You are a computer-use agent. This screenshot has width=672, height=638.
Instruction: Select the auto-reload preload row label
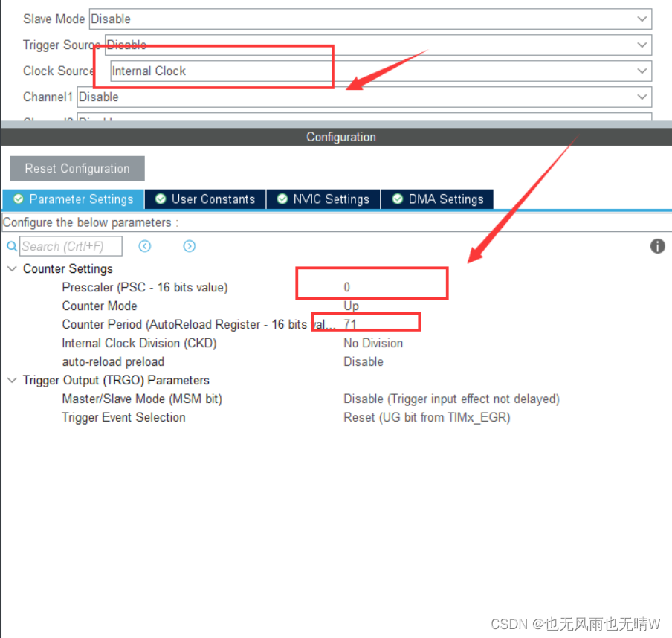[x=113, y=361]
